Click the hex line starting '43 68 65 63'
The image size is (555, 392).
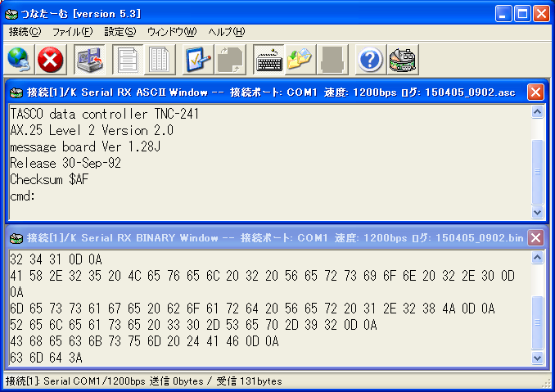pos(144,341)
